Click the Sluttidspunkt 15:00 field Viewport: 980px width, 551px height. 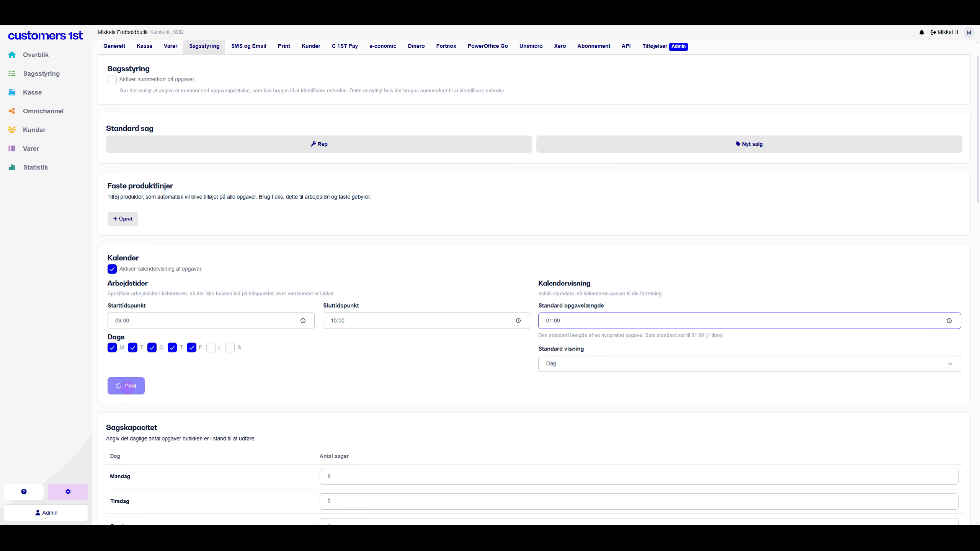[x=426, y=321]
